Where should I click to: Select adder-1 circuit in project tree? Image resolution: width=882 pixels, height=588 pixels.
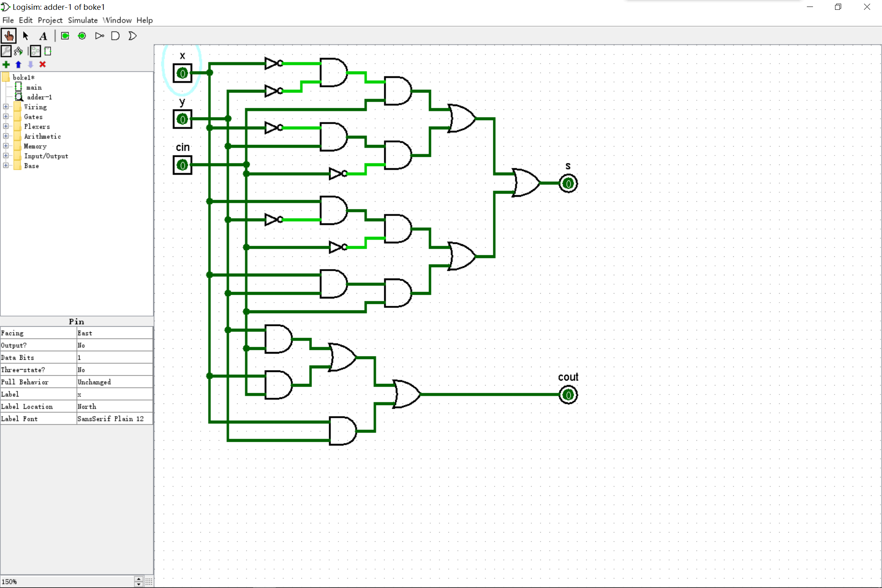(x=39, y=96)
